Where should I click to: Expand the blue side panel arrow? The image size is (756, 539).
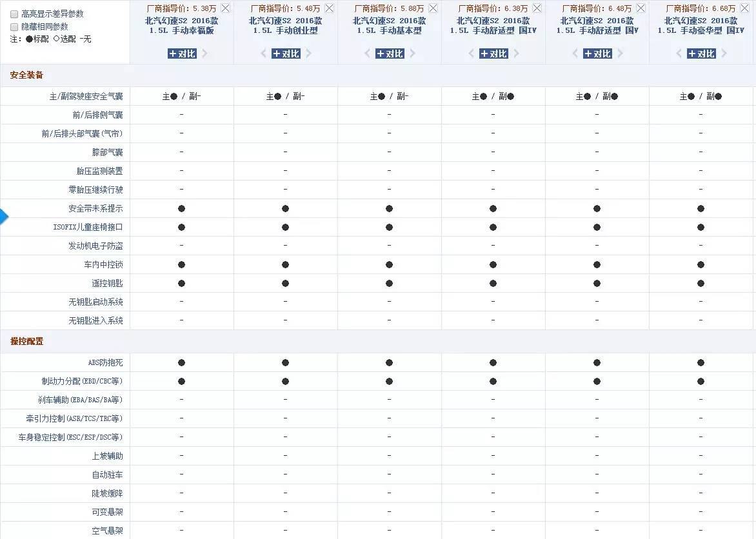[4, 217]
